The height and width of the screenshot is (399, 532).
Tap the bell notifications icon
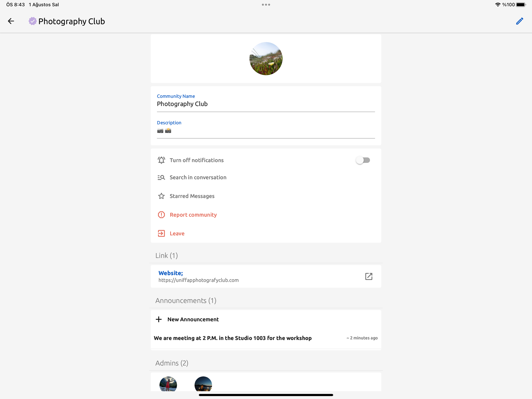[161, 160]
